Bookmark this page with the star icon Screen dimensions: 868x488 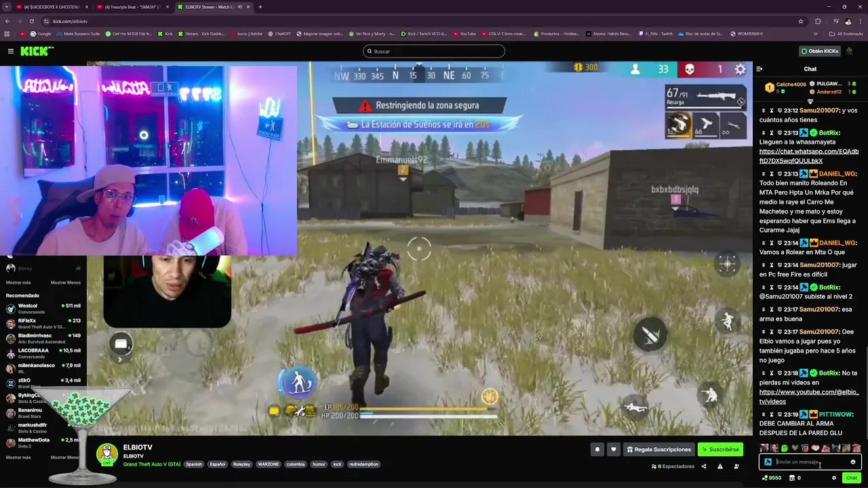coord(801,21)
